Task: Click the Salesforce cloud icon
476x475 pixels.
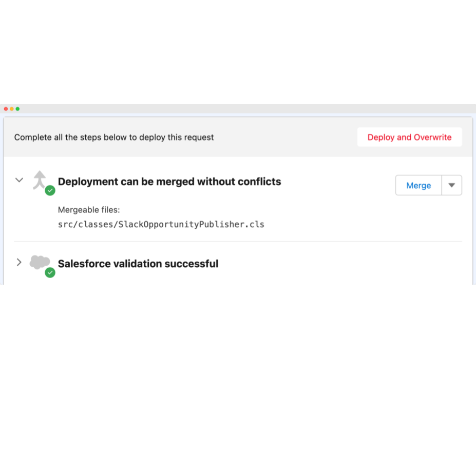Action: pyautogui.click(x=40, y=262)
